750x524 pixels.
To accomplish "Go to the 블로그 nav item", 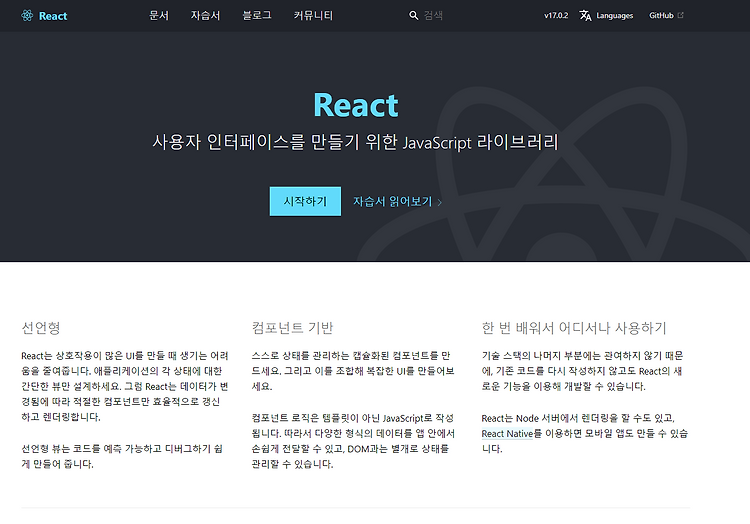I will [x=257, y=15].
